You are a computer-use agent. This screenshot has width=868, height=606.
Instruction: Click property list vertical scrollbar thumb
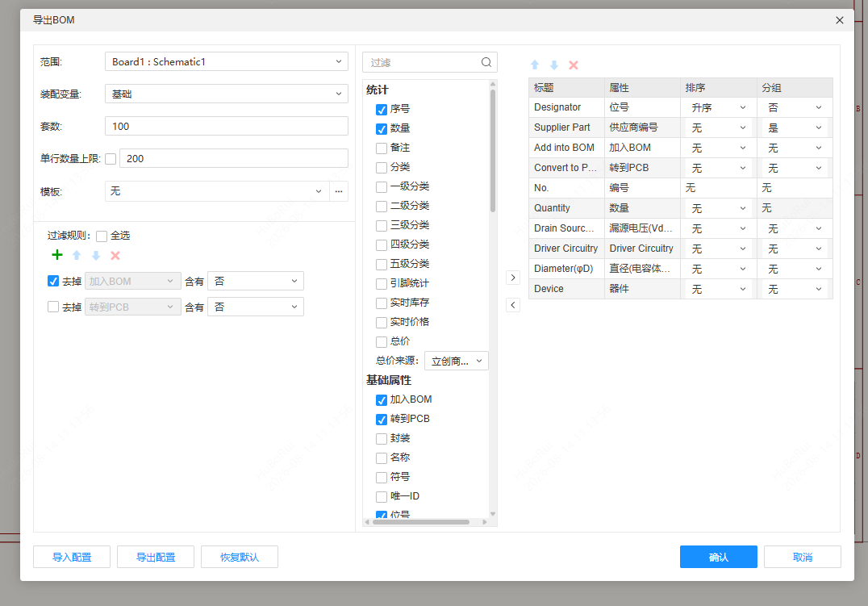(493, 150)
